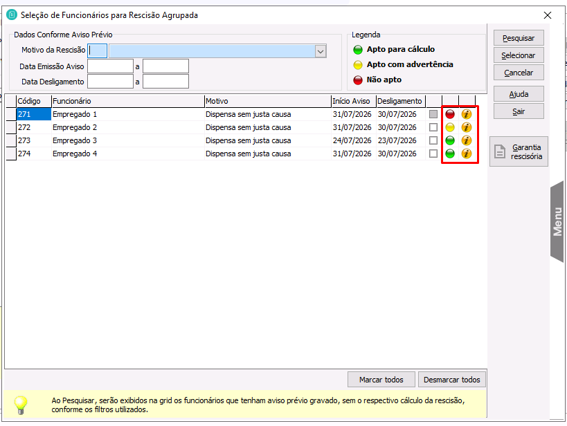
Task: Open the info icon for Empregado 2
Action: 466,127
